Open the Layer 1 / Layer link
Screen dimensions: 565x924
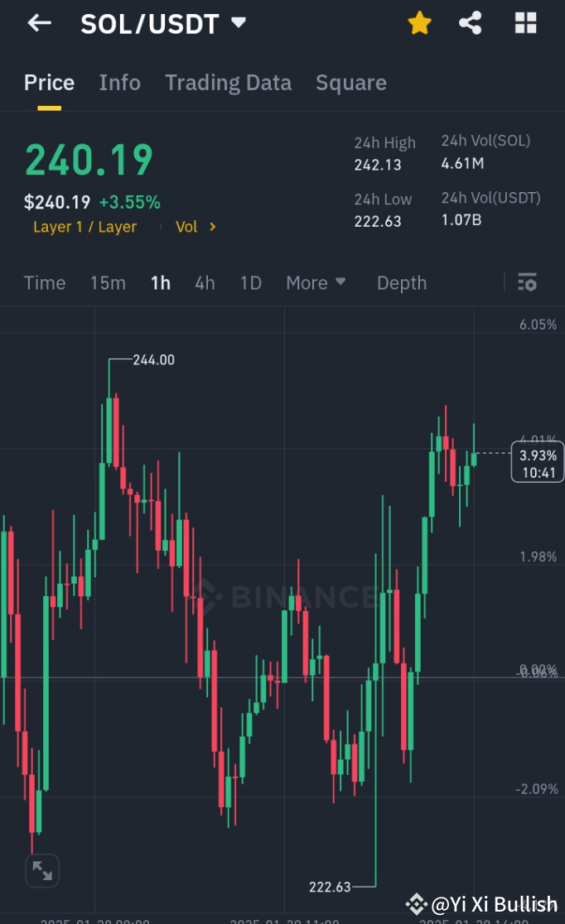point(85,226)
